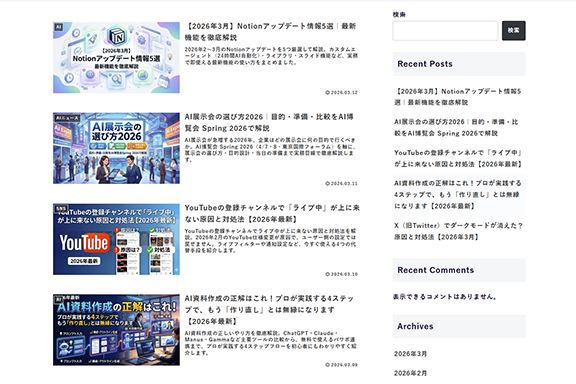Open Recent Posts link AI展示会の選び方2026
The width and height of the screenshot is (576, 384).
pyautogui.click(x=456, y=128)
